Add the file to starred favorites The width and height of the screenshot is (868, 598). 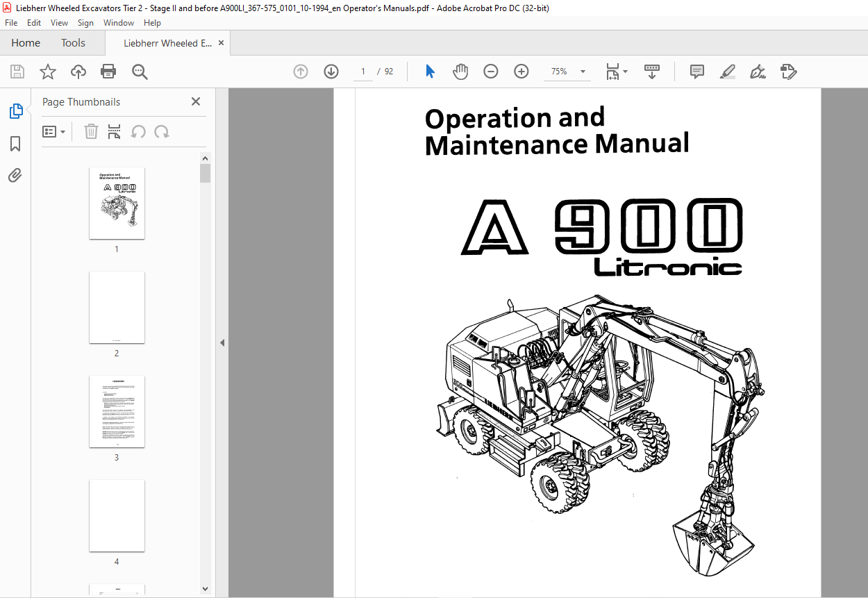point(47,72)
